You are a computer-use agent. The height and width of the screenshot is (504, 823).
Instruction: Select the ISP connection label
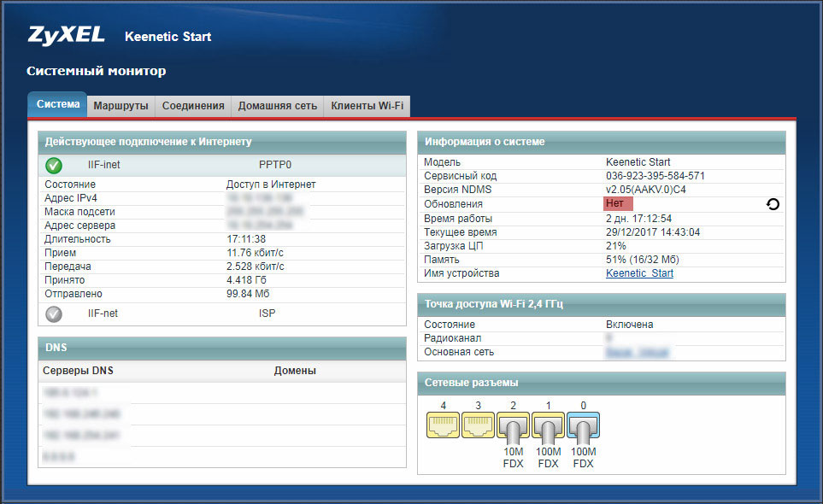267,314
